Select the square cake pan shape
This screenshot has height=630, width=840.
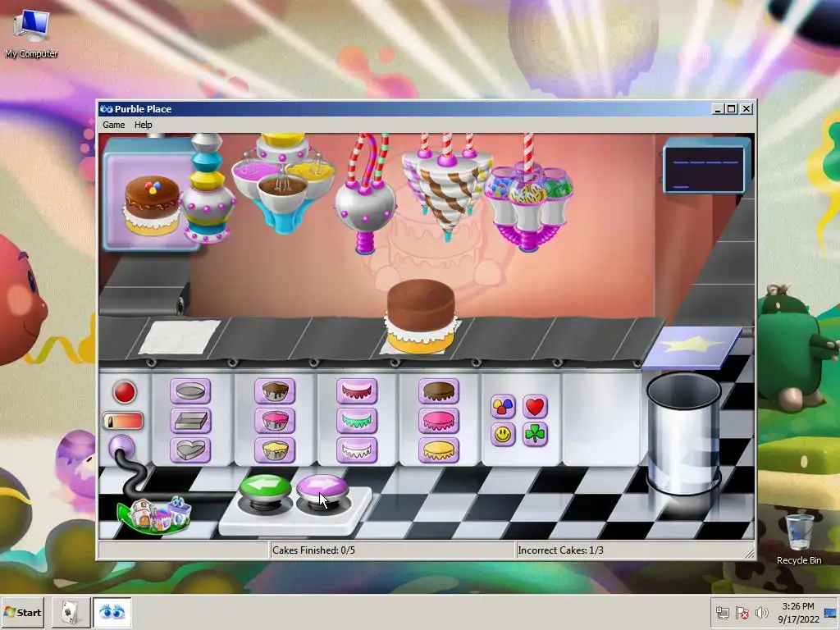pos(190,421)
